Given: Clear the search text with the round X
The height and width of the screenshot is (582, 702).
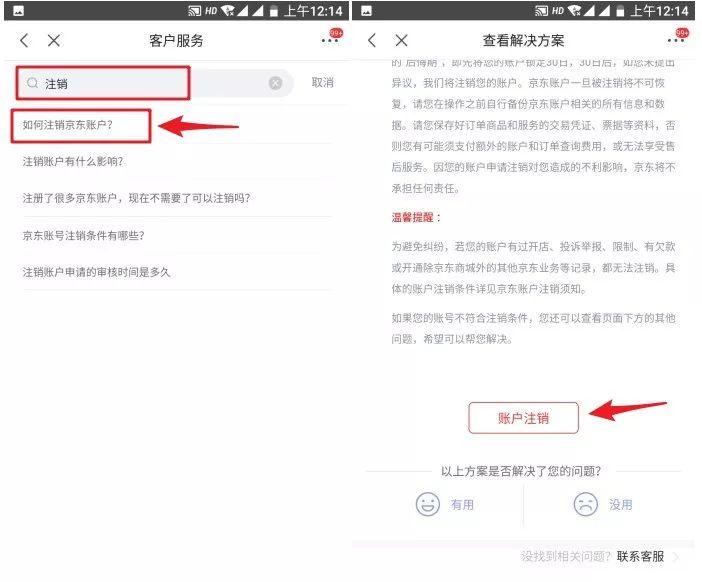Looking at the screenshot, I should 275,83.
